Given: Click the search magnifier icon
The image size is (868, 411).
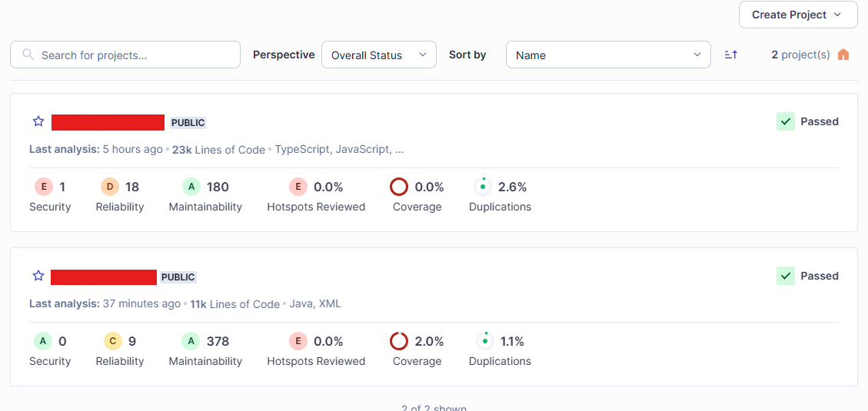Looking at the screenshot, I should 28,55.
